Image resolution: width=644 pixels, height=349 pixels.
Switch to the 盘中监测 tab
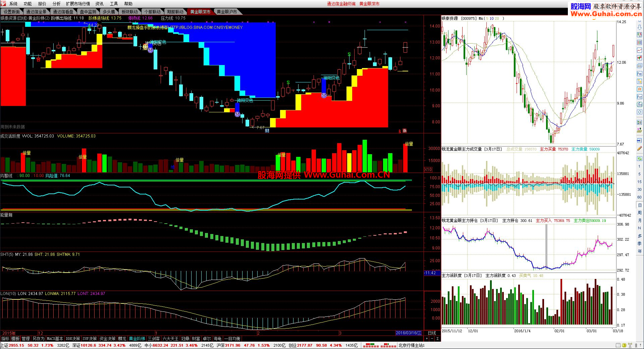(88, 12)
